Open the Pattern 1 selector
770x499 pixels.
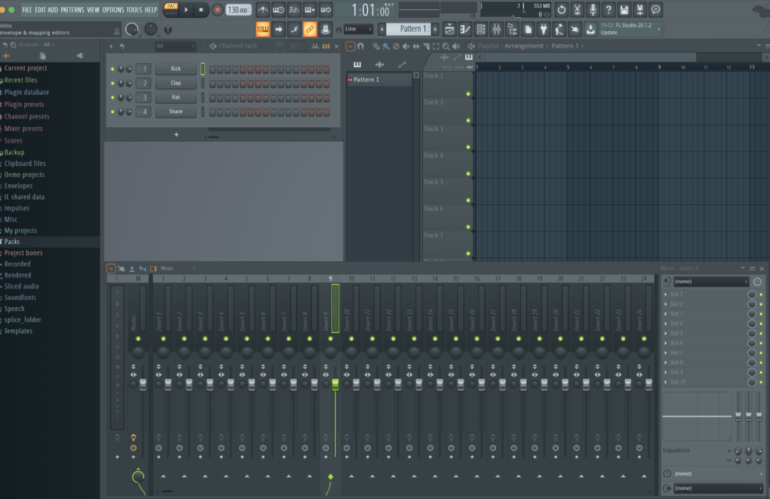tap(409, 29)
